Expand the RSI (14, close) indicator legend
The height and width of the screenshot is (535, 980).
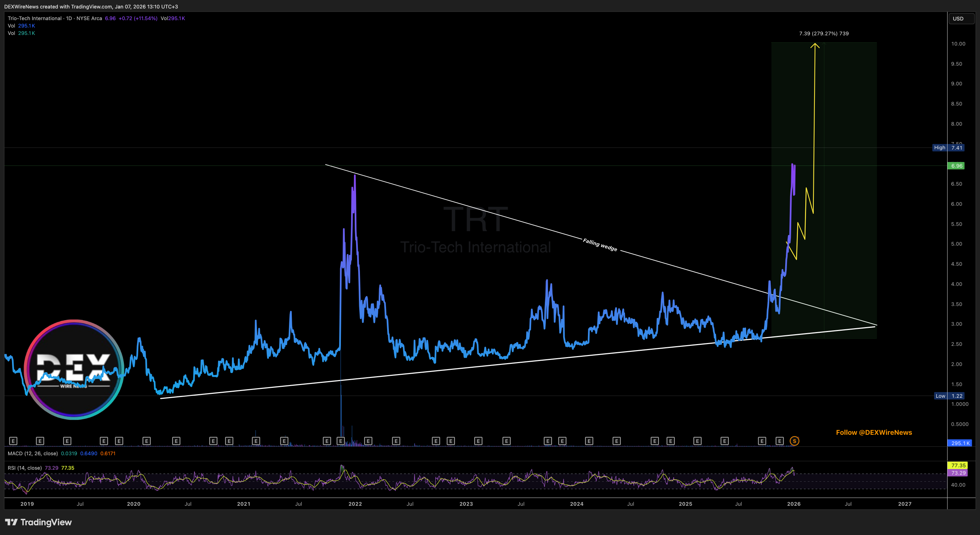tap(25, 468)
